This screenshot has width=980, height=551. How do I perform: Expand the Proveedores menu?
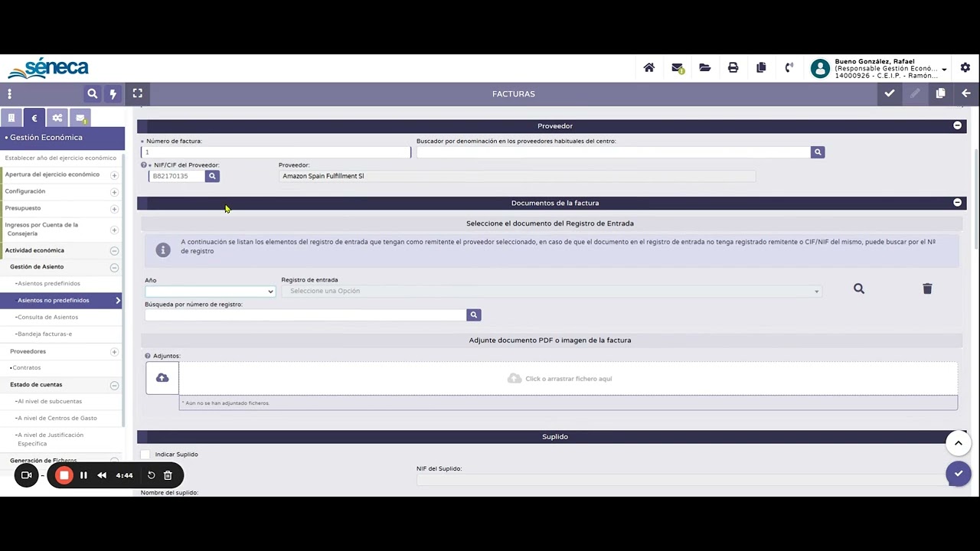pyautogui.click(x=114, y=352)
